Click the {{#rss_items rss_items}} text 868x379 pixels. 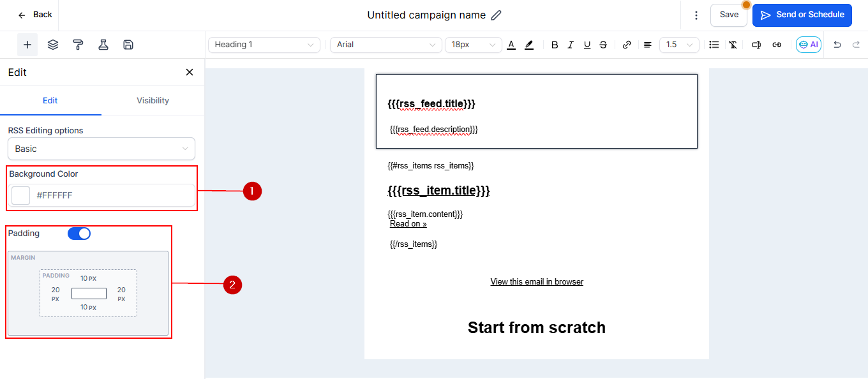tap(431, 166)
